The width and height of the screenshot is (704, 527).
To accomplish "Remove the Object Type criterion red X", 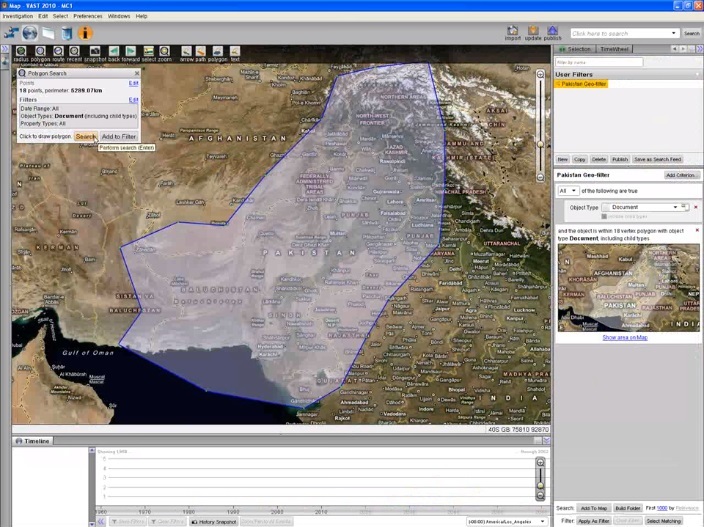I will click(x=696, y=207).
